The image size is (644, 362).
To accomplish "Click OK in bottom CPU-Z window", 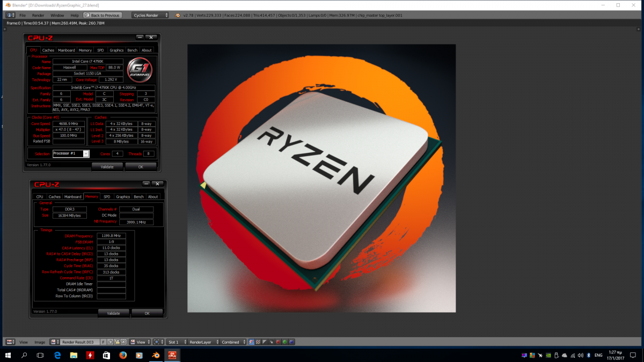I will [147, 313].
